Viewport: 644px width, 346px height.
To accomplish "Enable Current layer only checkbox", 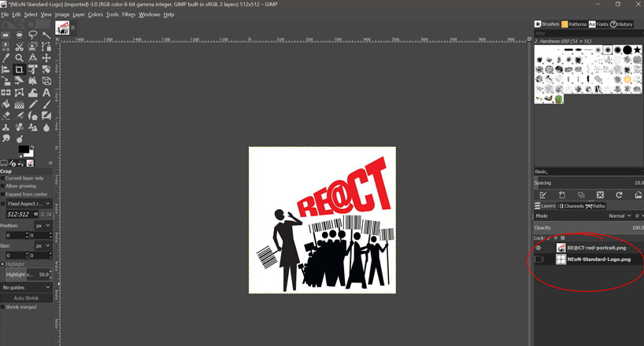I will [2, 179].
